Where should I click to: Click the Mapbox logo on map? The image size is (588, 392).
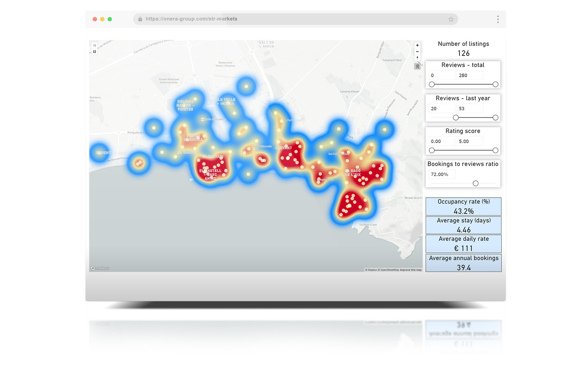[100, 268]
